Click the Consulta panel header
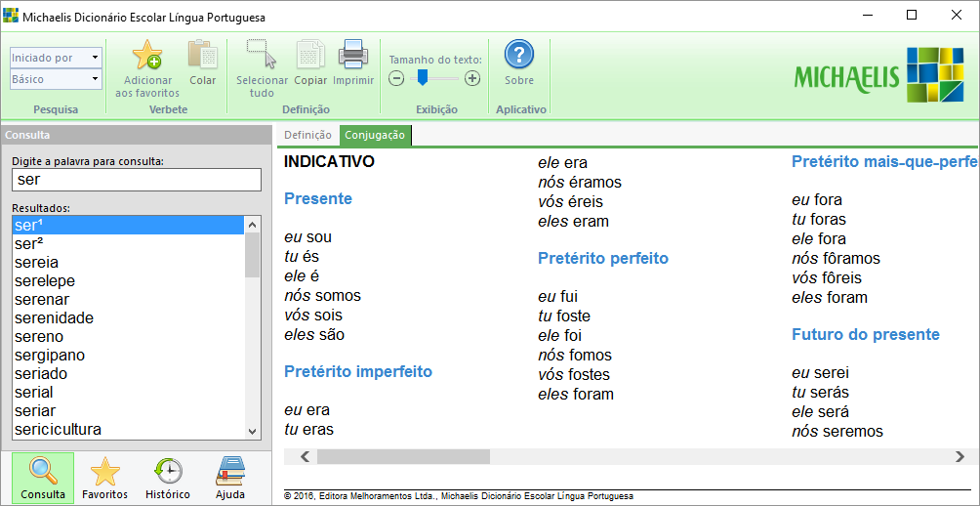The height and width of the screenshot is (506, 980). [x=137, y=135]
